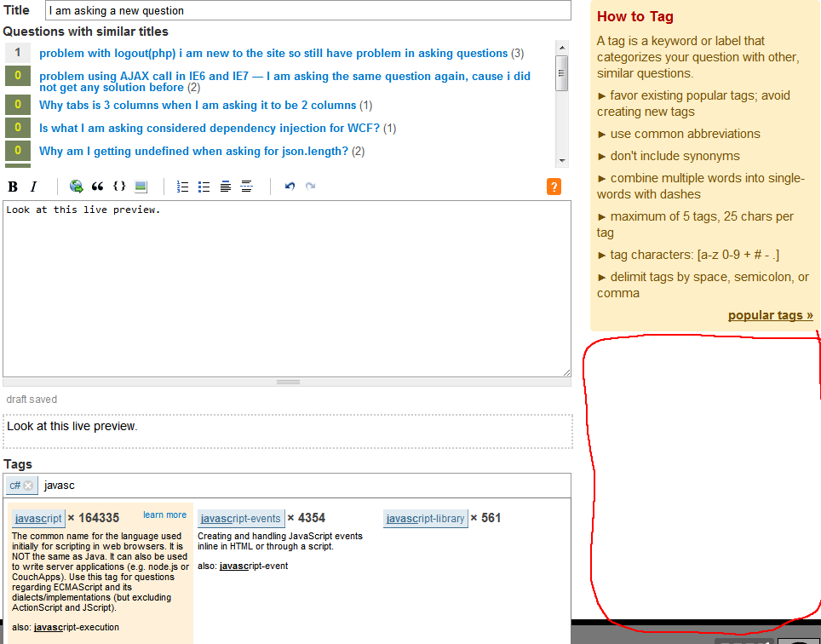821x644 pixels.
Task: Insert an image from the toolbar
Action: tap(141, 187)
